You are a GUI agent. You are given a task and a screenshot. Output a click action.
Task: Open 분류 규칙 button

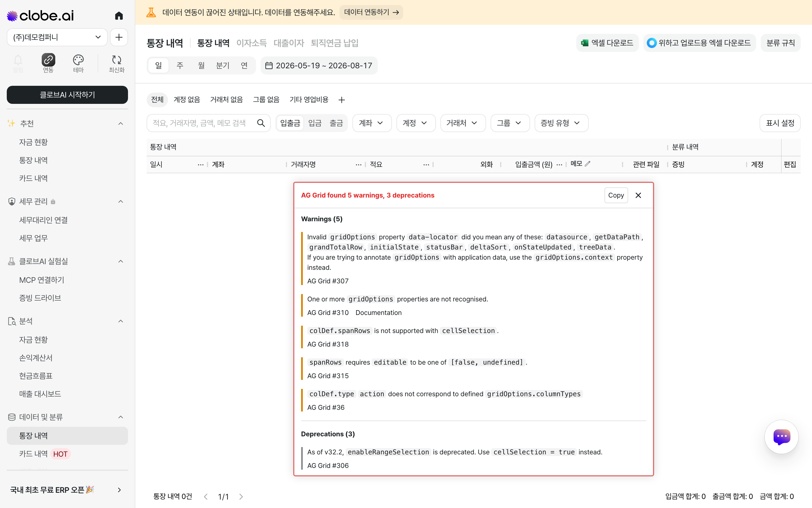tap(780, 43)
